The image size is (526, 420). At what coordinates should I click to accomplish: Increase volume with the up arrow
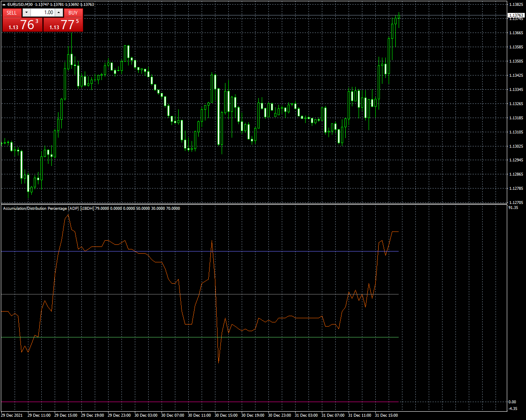[x=58, y=13]
